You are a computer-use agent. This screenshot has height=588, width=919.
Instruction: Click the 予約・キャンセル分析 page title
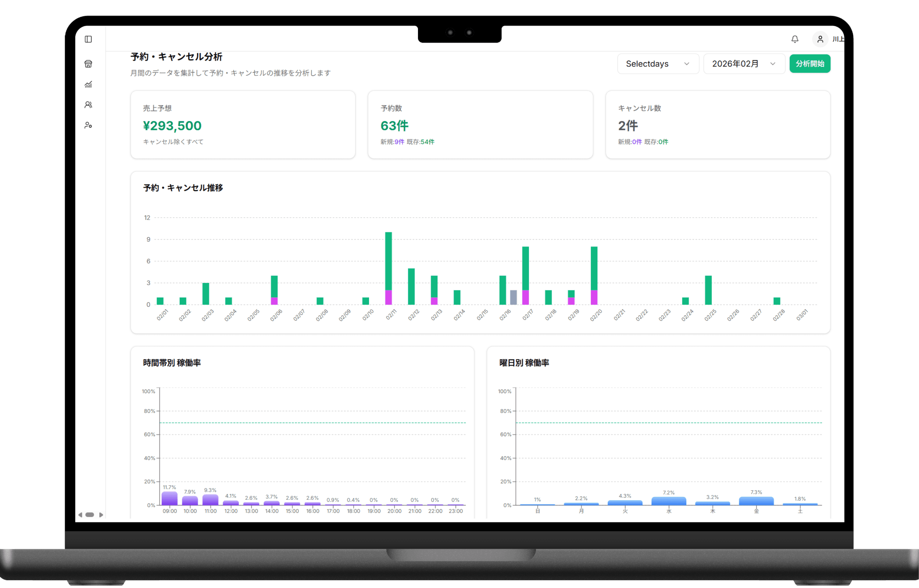(x=176, y=57)
